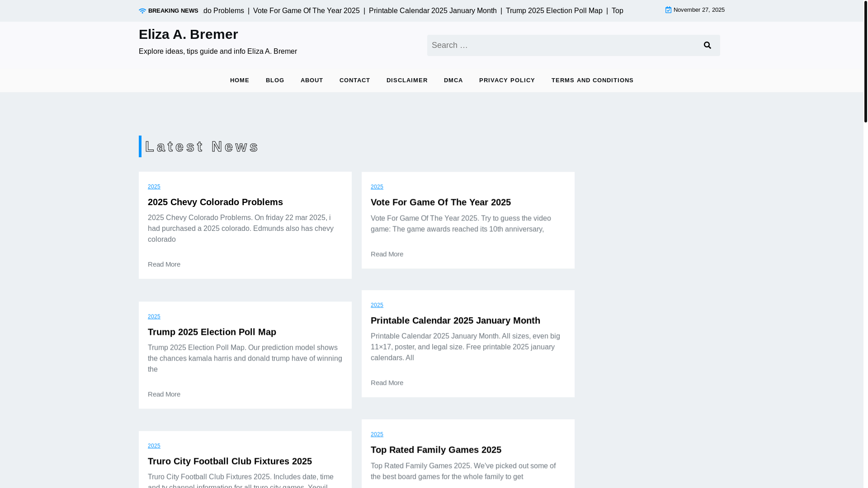Open the DISCLAIMER page
Image resolution: width=868 pixels, height=488 pixels.
(x=407, y=80)
